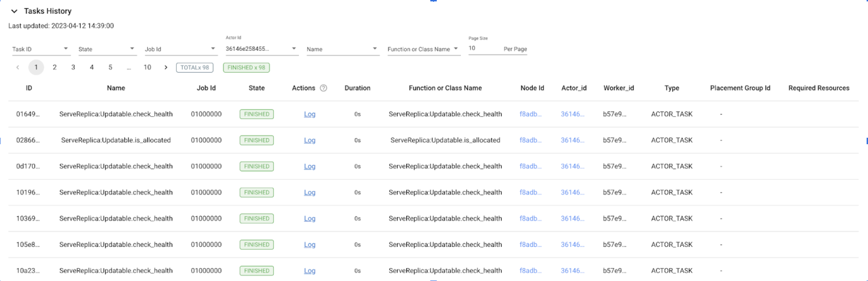Open Actor_id 36146 link in 105e8 row
Image resolution: width=868 pixels, height=281 pixels.
[x=573, y=244]
